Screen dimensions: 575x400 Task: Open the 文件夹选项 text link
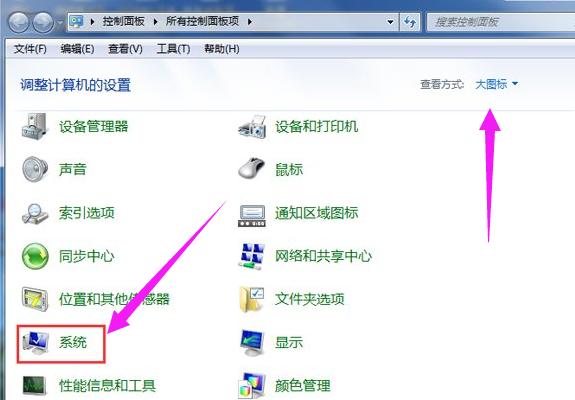tap(310, 299)
